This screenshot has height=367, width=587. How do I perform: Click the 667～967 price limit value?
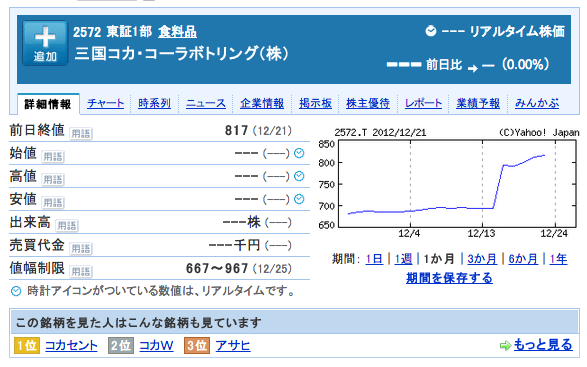click(x=217, y=269)
